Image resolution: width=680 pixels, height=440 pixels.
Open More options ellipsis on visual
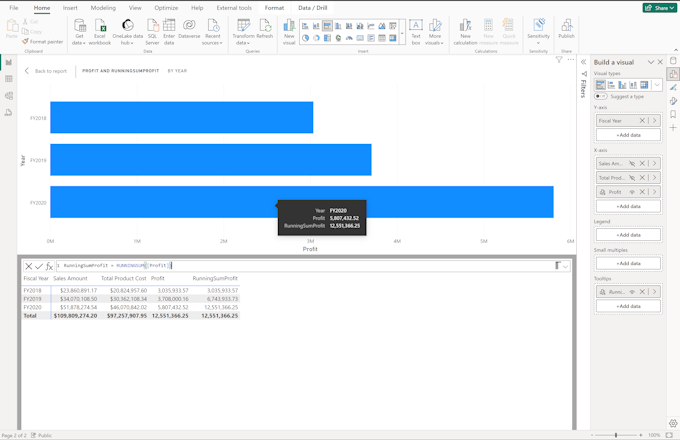[x=571, y=60]
